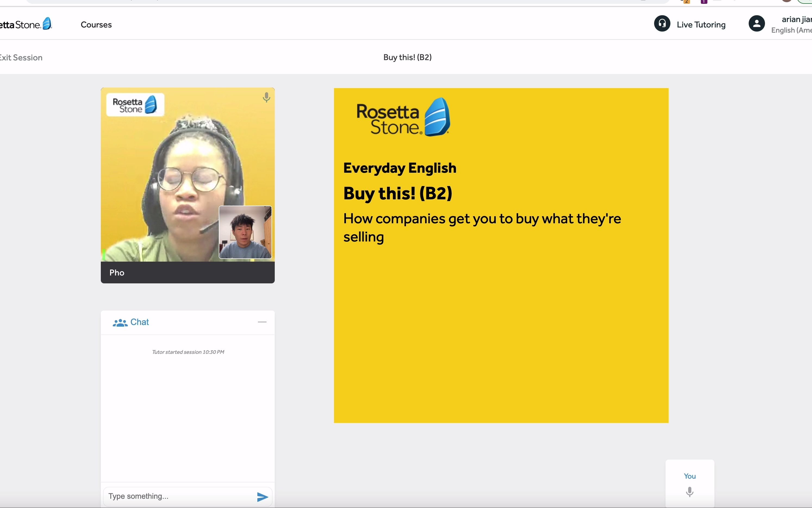Open the arian user profile name
The image size is (812, 508).
[x=797, y=20]
